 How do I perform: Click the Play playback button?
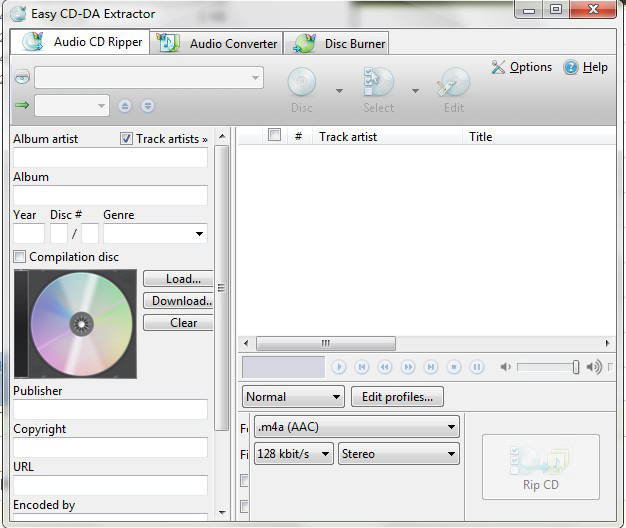coord(339,367)
